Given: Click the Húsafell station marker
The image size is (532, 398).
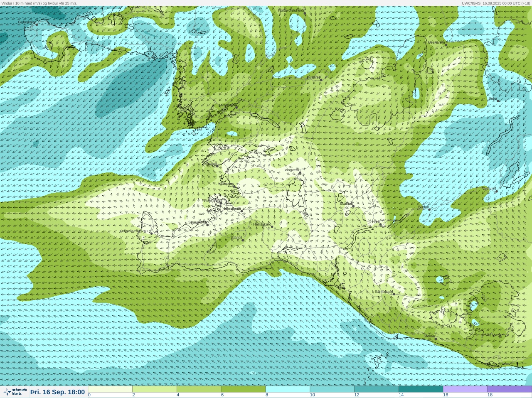Looking at the screenshot, I should (x=321, y=80).
